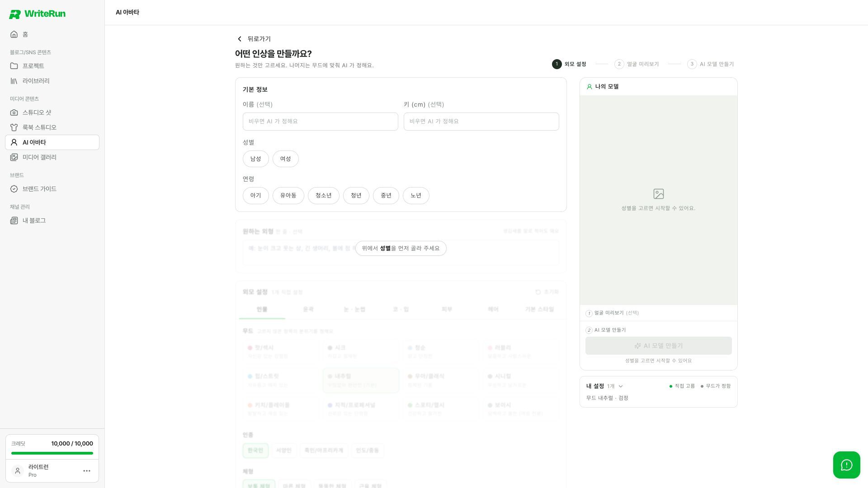Expand the 내 설정 1개 chevron

coord(620,386)
